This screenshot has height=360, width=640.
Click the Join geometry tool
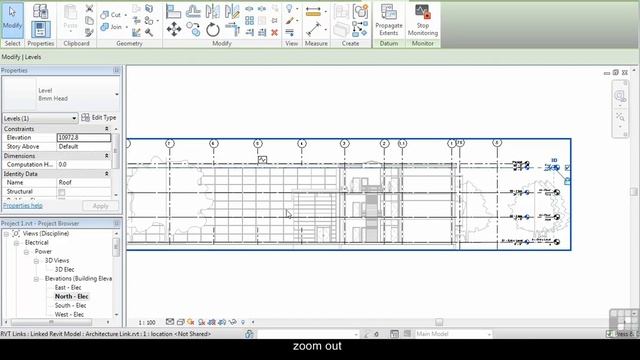coord(111,27)
